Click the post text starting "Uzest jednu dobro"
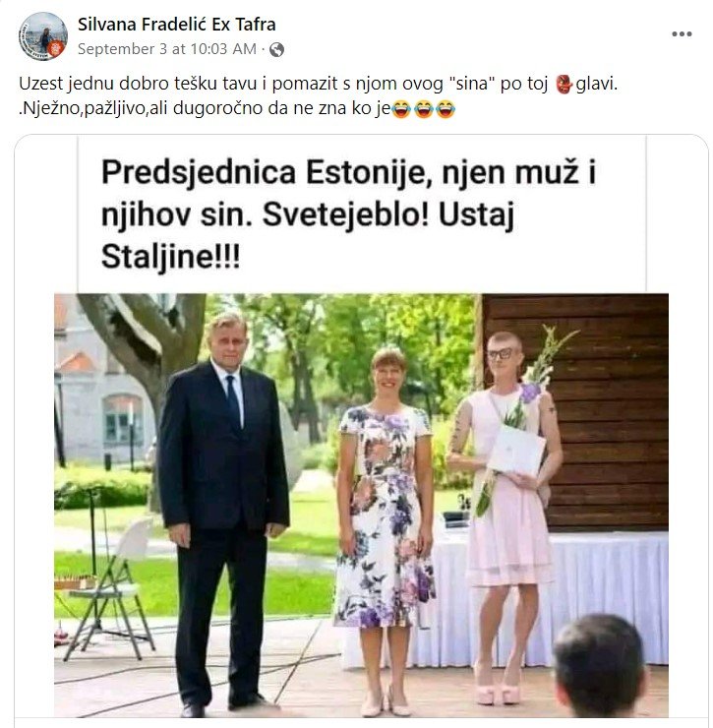 point(318,84)
